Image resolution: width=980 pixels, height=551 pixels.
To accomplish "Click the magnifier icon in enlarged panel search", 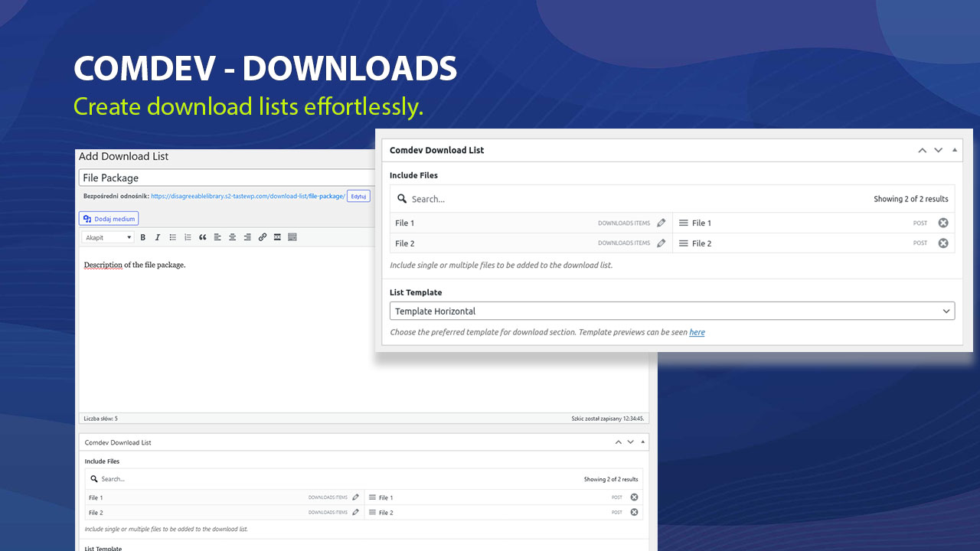I will pos(402,199).
